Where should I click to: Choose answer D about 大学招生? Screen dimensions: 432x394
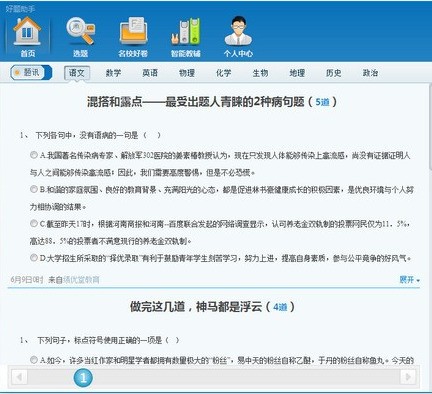coord(34,258)
